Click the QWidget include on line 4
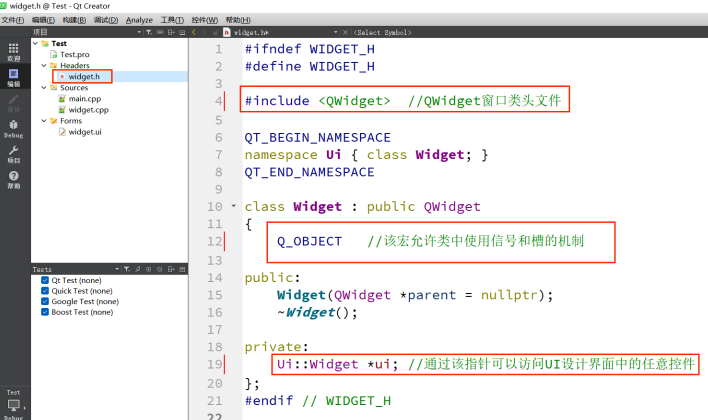The height and width of the screenshot is (420, 708). tap(354, 101)
